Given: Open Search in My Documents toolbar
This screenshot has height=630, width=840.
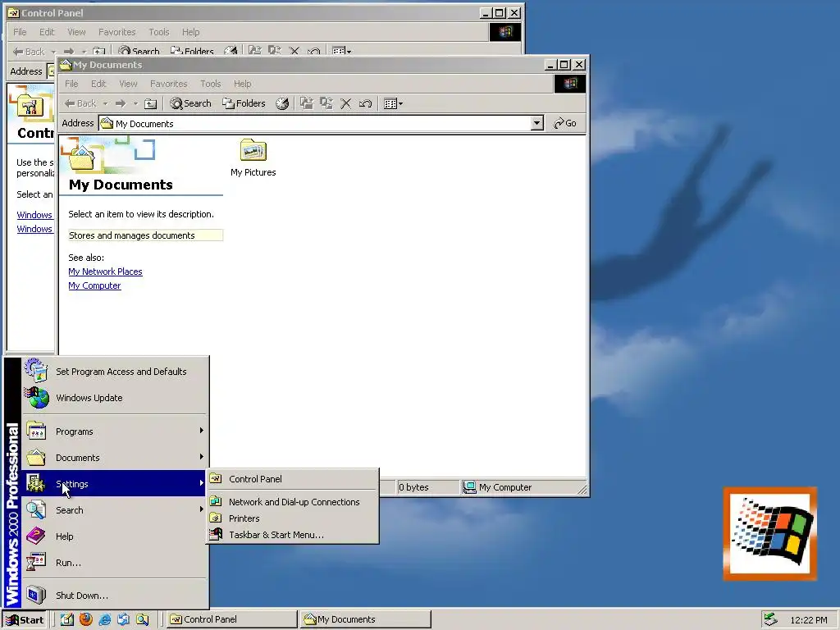Looking at the screenshot, I should coord(190,103).
